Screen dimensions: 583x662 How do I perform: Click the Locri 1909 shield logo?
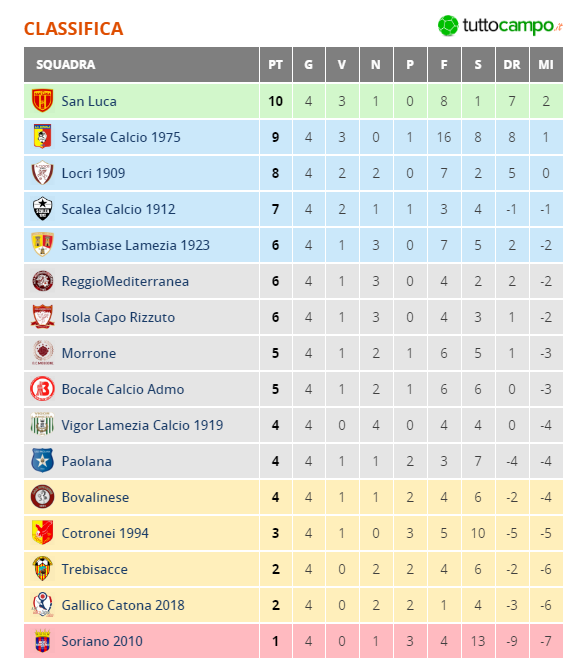coord(43,173)
